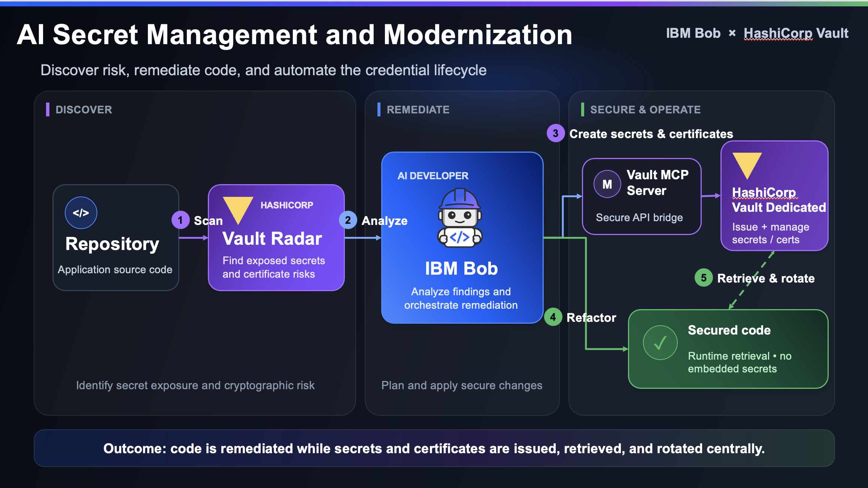This screenshot has width=868, height=488.
Task: Click the HashiCorp Vault text in header
Action: pos(796,33)
